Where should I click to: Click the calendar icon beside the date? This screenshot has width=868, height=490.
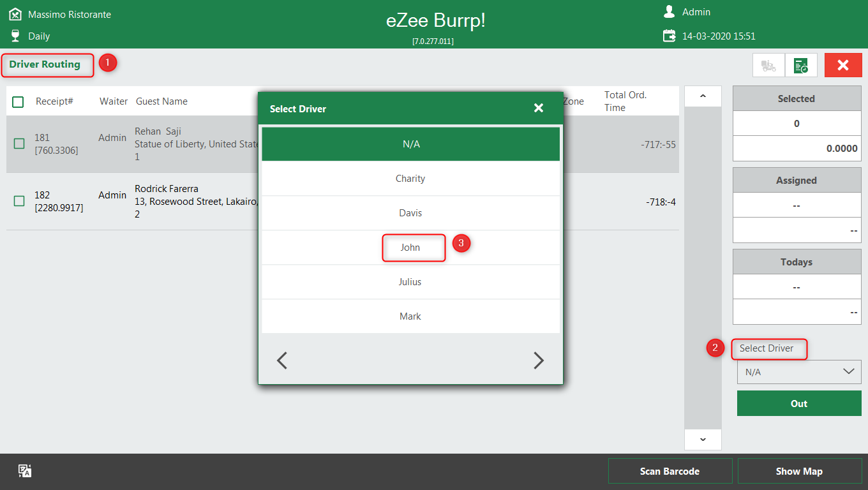pos(669,36)
